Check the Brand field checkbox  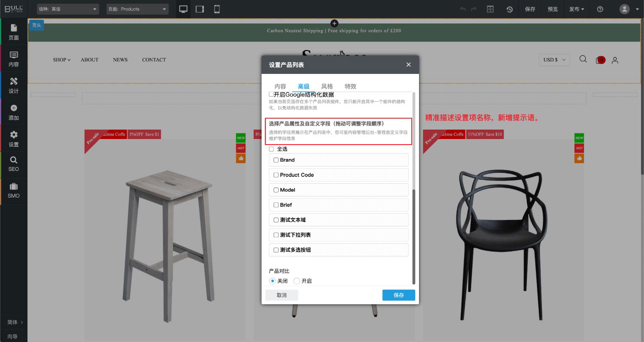pyautogui.click(x=276, y=160)
